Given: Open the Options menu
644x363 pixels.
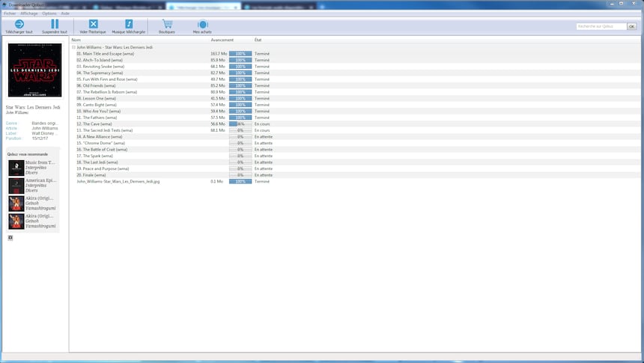Looking at the screenshot, I should click(49, 13).
